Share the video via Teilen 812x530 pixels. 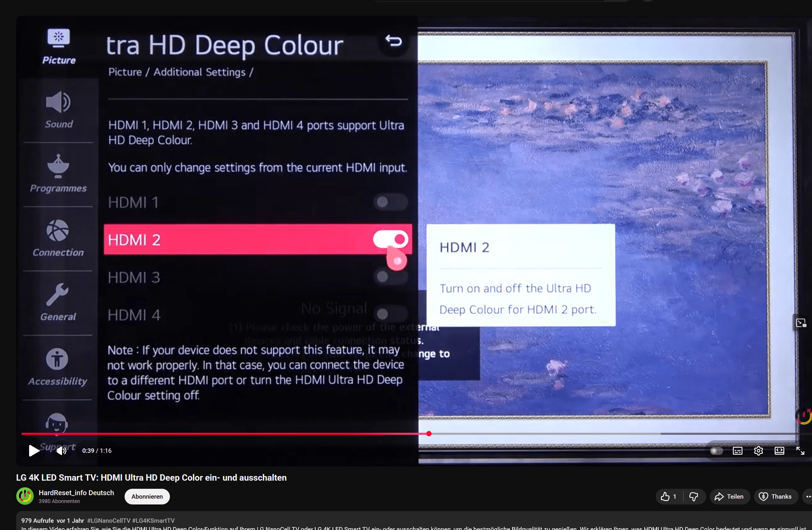(730, 497)
